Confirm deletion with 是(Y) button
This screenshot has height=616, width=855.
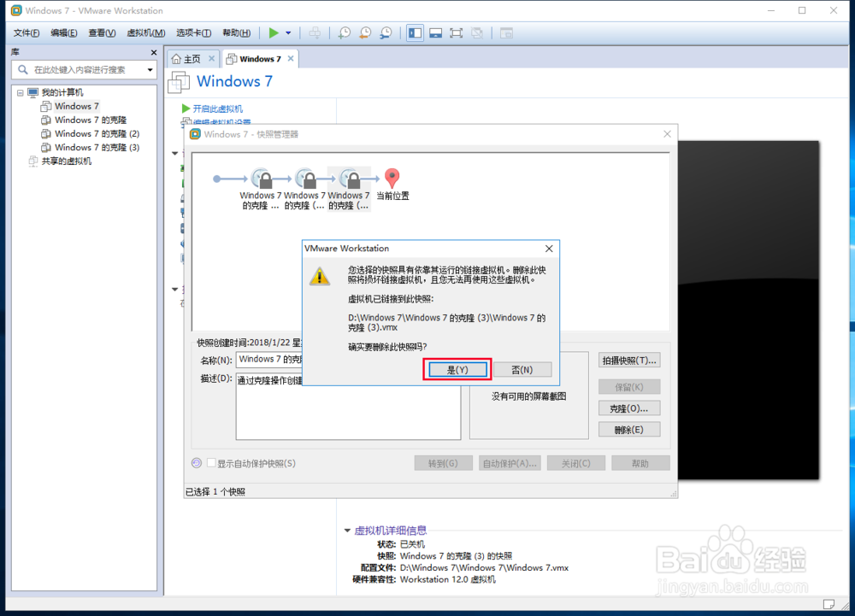click(x=457, y=370)
